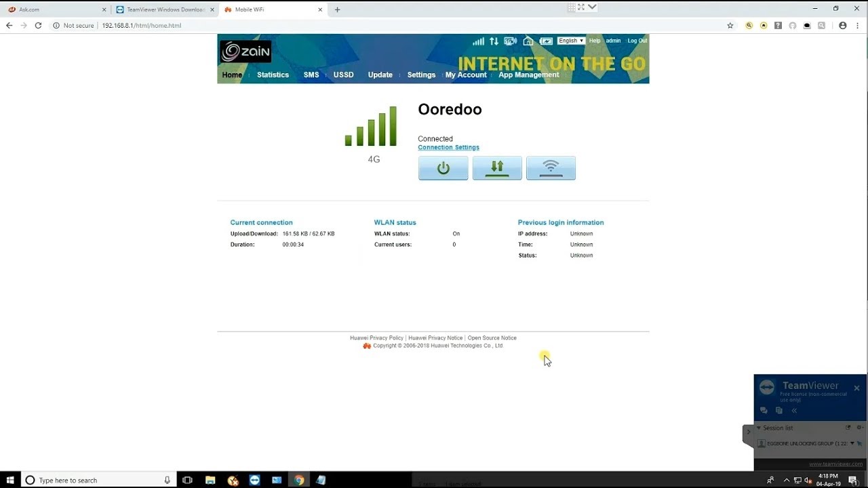Open the Chrome three-dot menu

click(x=857, y=25)
